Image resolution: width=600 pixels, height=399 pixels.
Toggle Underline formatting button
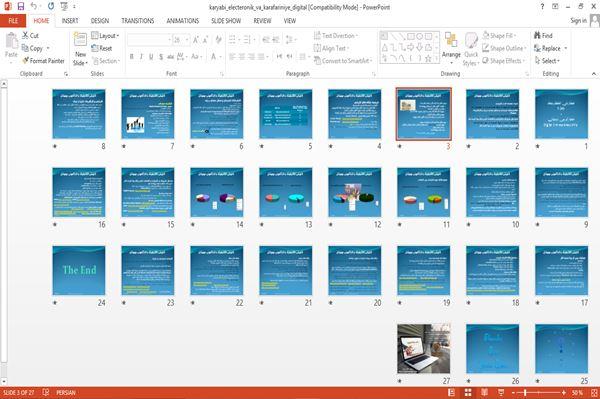click(151, 57)
